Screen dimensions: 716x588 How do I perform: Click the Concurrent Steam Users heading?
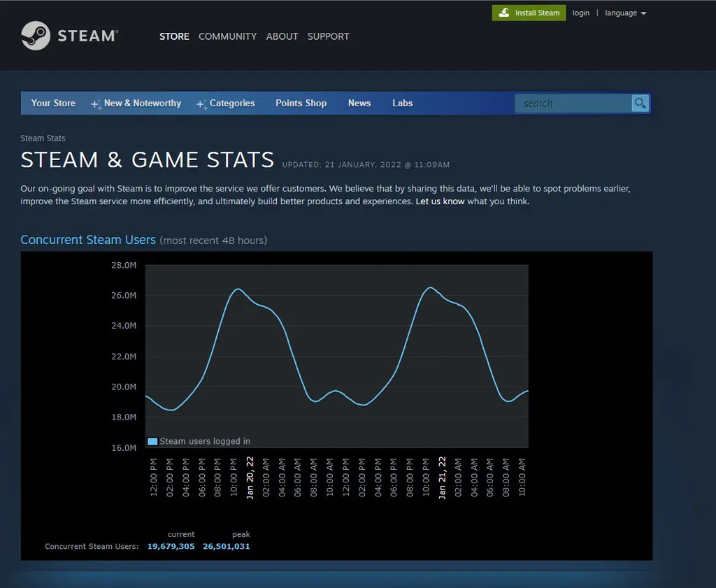tap(88, 240)
